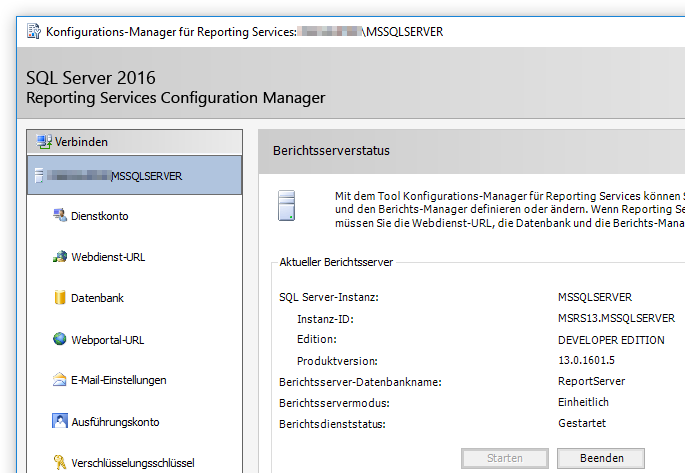Click the Ausführungskonto user icon
This screenshot has width=685, height=473.
60,421
